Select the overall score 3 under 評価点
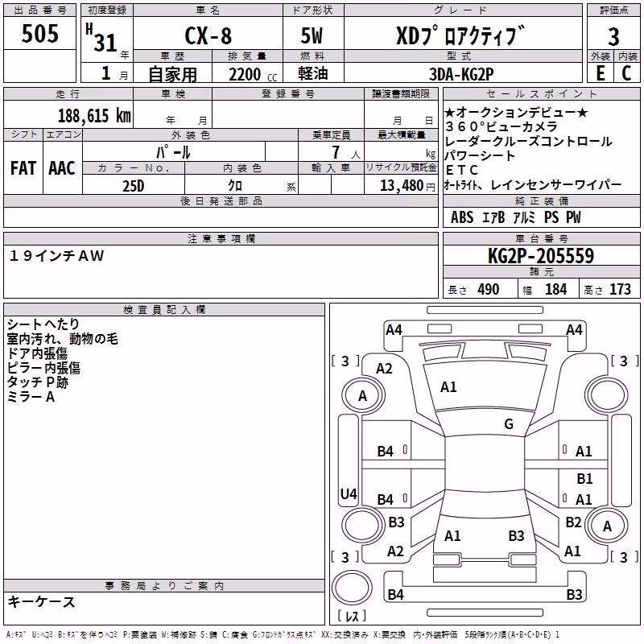This screenshot has height=644, width=644. pos(613,37)
